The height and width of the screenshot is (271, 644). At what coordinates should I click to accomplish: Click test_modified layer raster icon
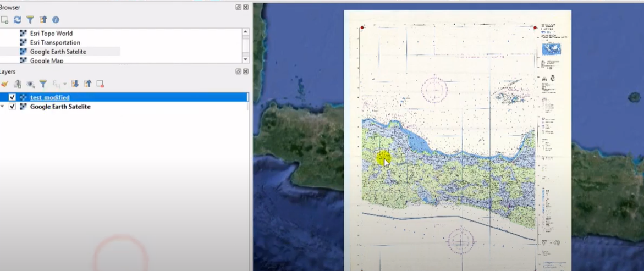point(24,97)
